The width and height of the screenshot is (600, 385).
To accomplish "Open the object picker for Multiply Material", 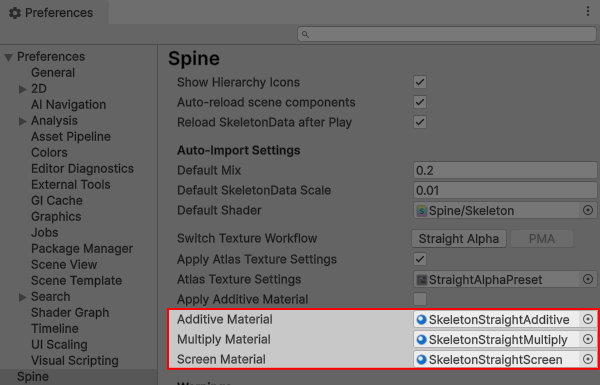I will 588,339.
